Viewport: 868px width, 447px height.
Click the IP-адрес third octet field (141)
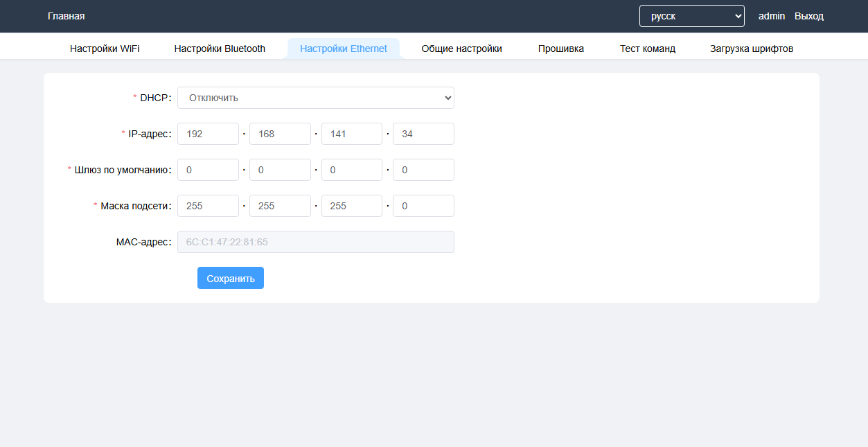(x=351, y=134)
